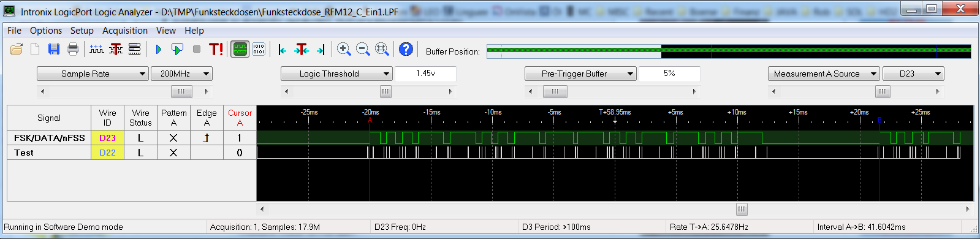The width and height of the screenshot is (980, 239).
Task: Jump to the buffer end
Action: click(x=320, y=50)
